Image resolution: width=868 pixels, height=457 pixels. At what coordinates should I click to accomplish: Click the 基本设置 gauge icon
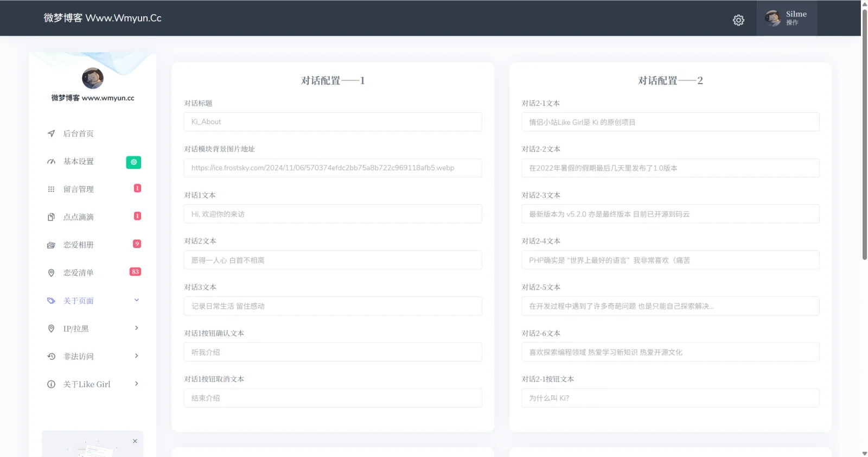pyautogui.click(x=51, y=162)
